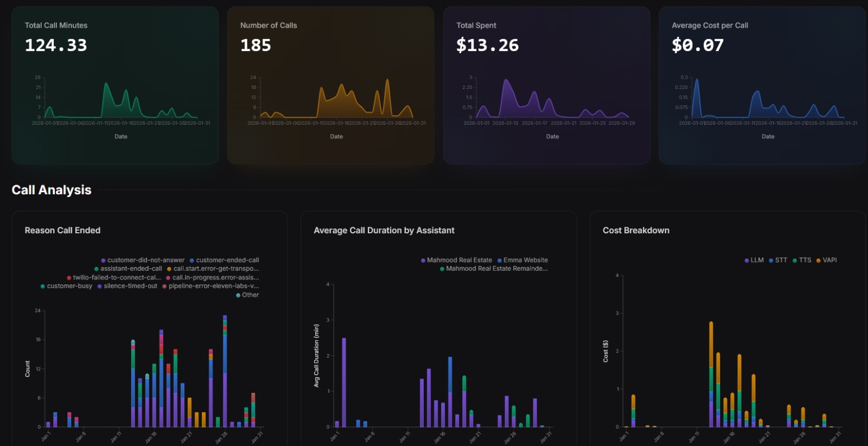This screenshot has height=446, width=868.
Task: Toggle assistant-ended-call legend entry
Action: [x=128, y=269]
